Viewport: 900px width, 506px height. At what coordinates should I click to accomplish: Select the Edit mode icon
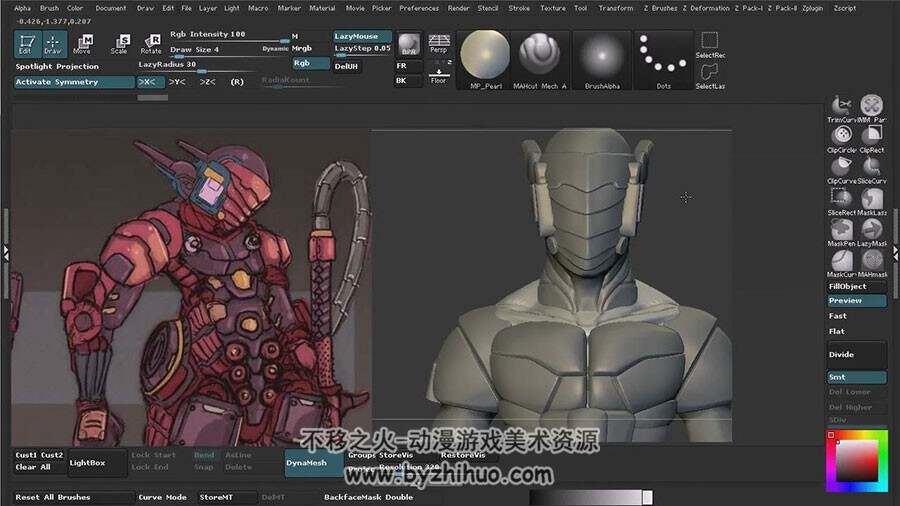pyautogui.click(x=26, y=44)
